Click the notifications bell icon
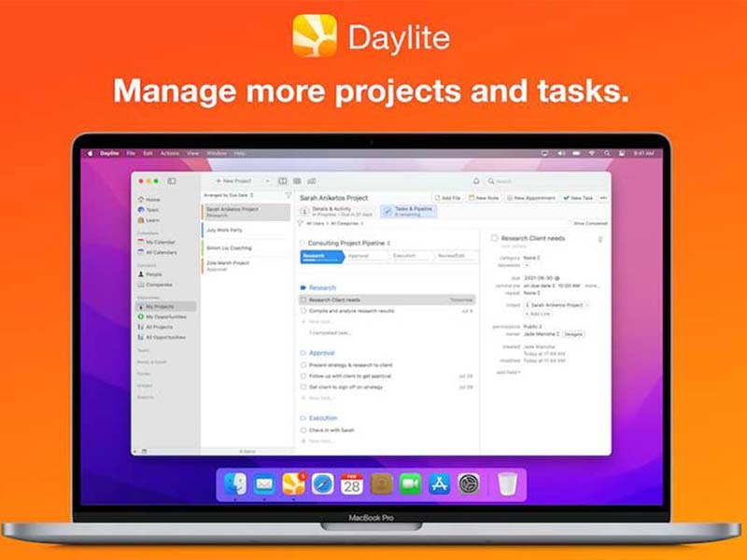747x560 pixels. click(x=476, y=180)
